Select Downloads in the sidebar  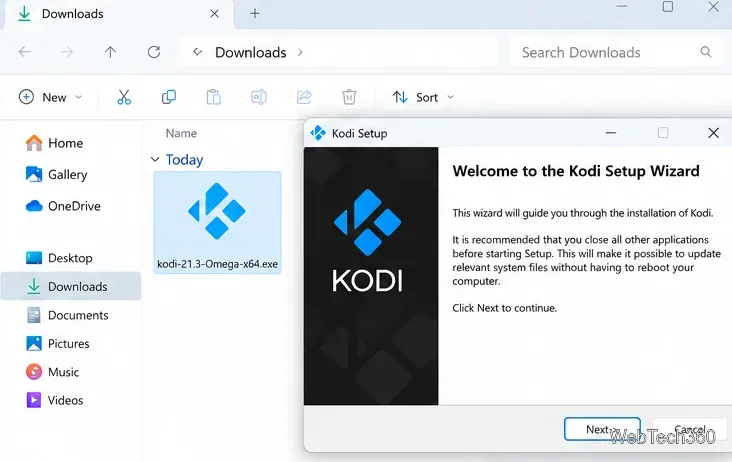[x=70, y=286]
